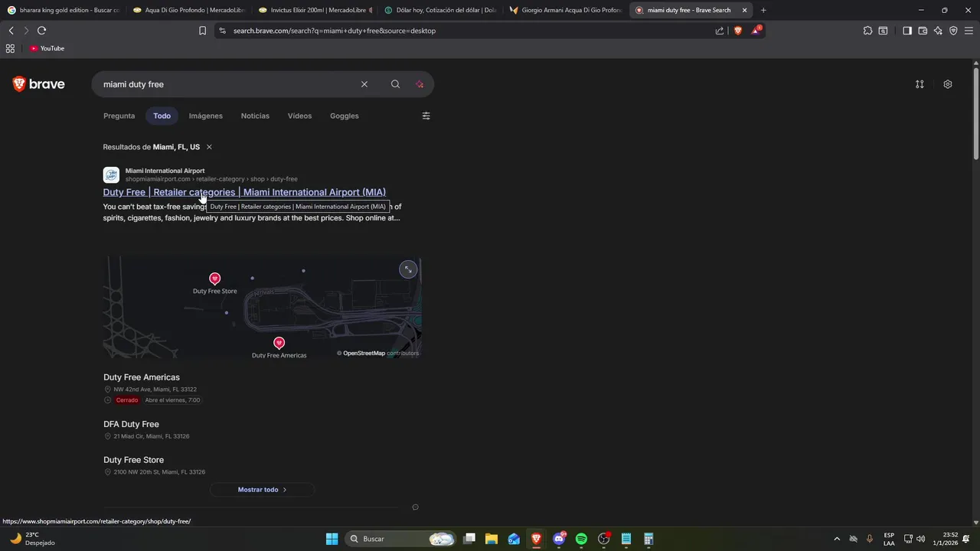The height and width of the screenshot is (551, 980).
Task: Open the Brave main hamburger menu
Action: point(969,31)
